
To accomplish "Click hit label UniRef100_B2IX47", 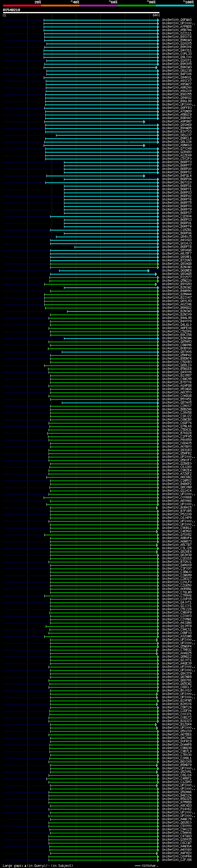I will point(176,297).
